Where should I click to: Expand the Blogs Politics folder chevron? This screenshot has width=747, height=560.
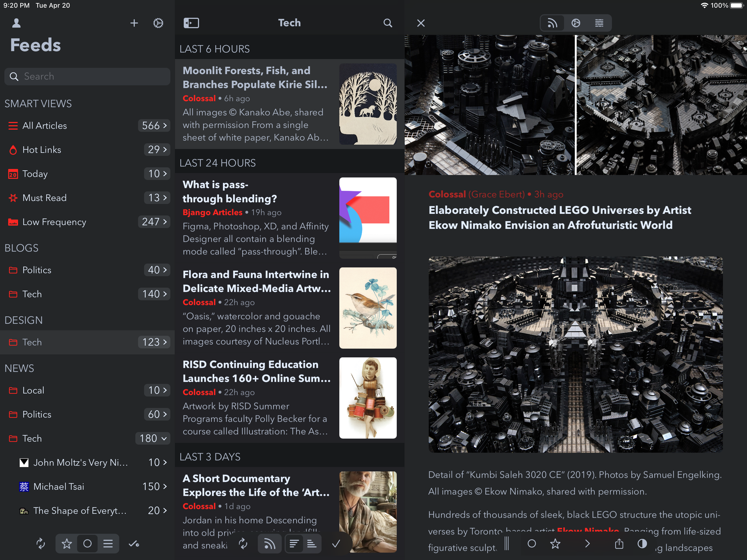[x=165, y=270]
